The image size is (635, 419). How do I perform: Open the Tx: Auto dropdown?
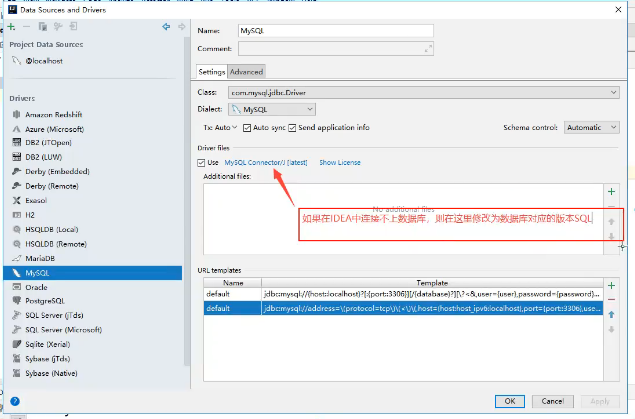(x=220, y=128)
